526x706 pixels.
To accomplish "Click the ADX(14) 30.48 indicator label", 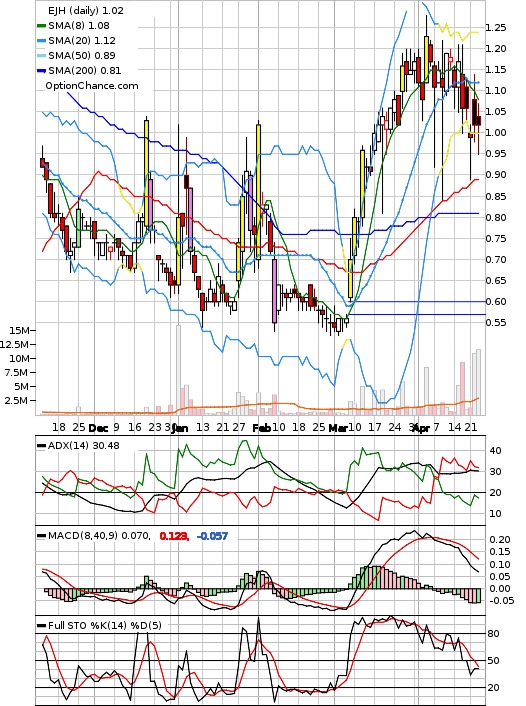I will [84, 445].
